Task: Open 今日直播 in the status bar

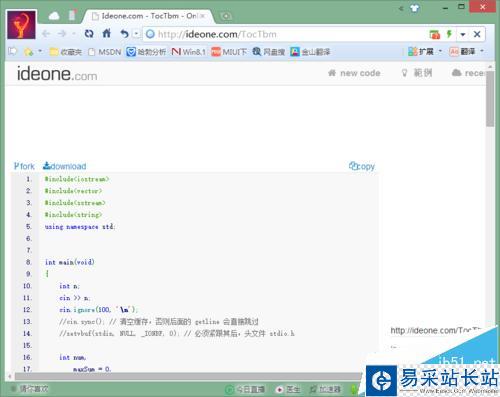Action: pos(245,389)
